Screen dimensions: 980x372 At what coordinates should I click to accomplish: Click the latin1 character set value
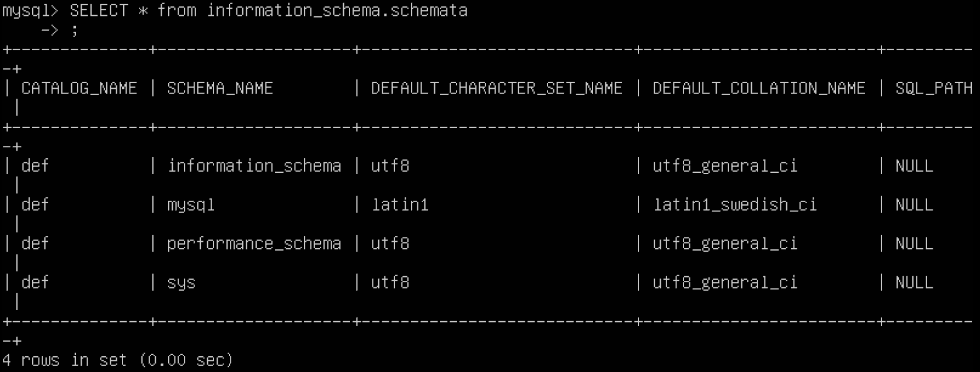(400, 205)
